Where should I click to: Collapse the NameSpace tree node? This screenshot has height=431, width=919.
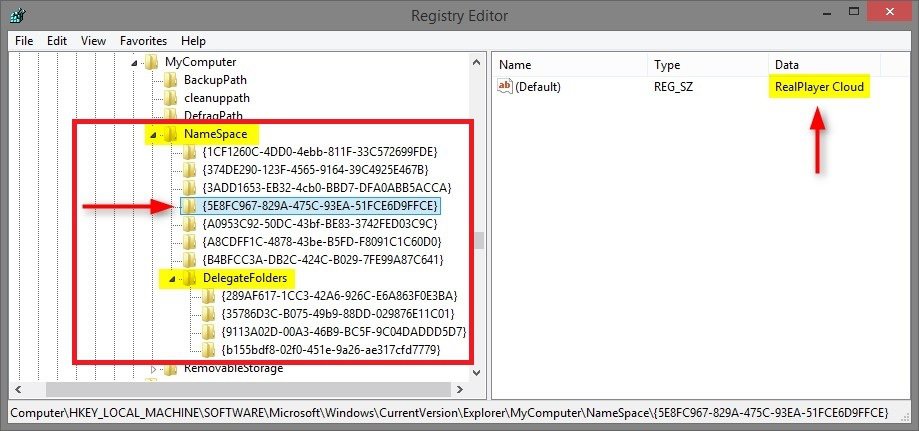[x=153, y=134]
